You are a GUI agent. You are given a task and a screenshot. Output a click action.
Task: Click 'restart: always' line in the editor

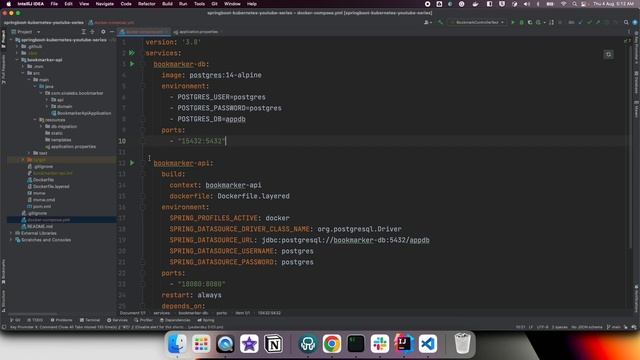191,295
